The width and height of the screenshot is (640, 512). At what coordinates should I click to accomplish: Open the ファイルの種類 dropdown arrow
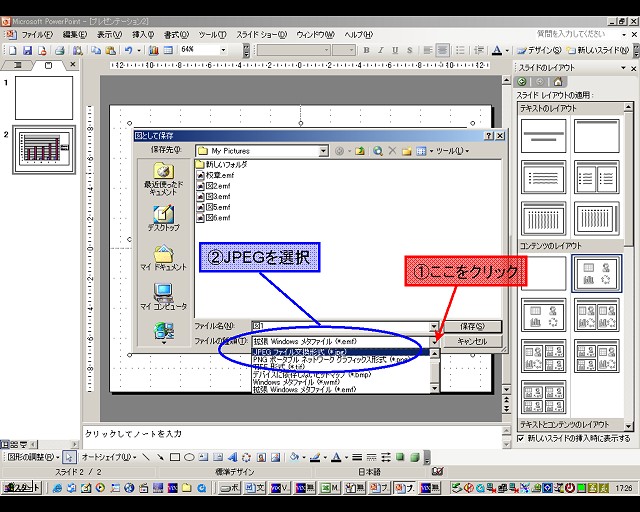(434, 341)
